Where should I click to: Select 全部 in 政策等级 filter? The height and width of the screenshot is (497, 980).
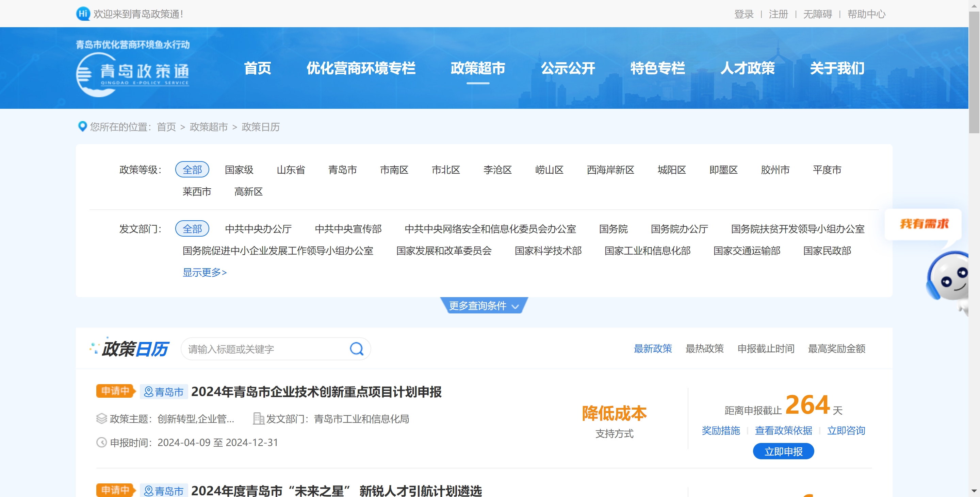pos(192,170)
